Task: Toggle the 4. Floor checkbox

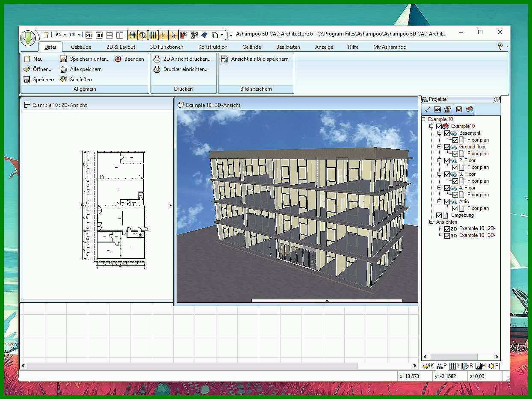Action: [x=447, y=188]
